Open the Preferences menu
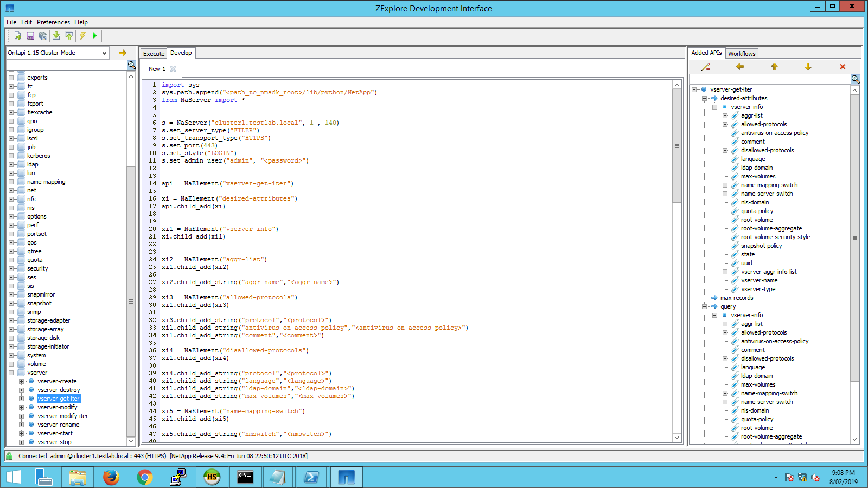 pyautogui.click(x=53, y=22)
